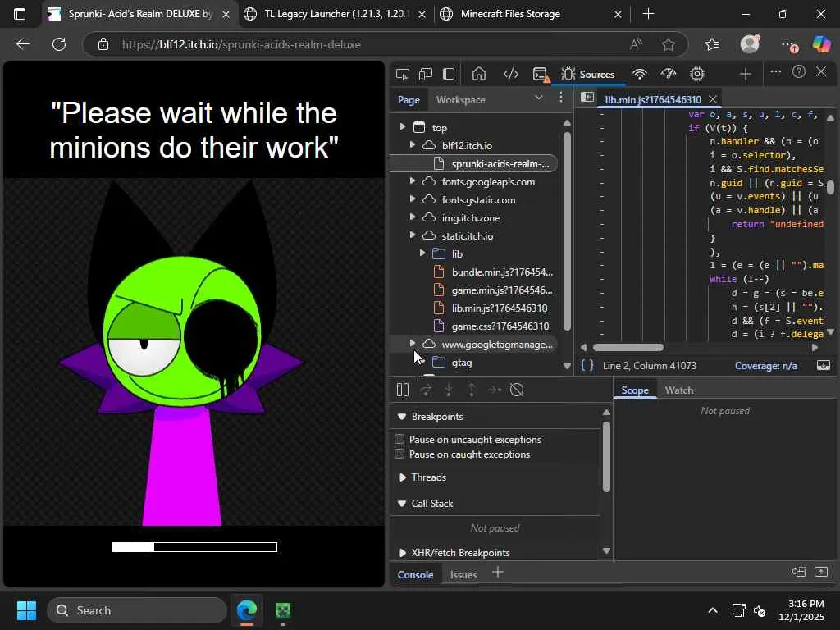The height and width of the screenshot is (630, 840).
Task: Switch to the Workspace tab
Action: [x=461, y=100]
